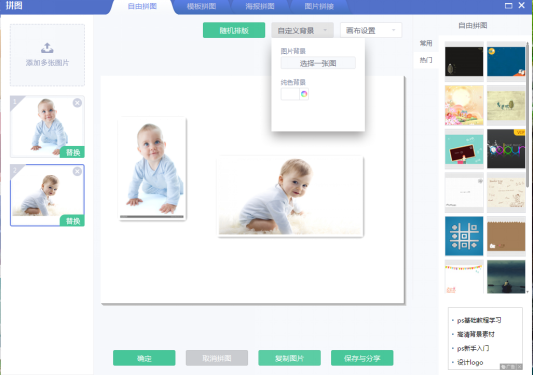Choose the blue grid pattern background
The image size is (533, 375).
(464, 236)
